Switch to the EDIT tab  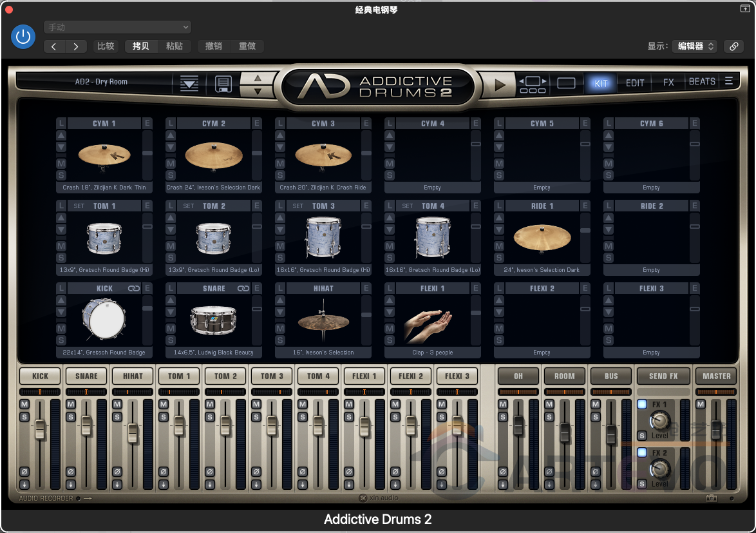(x=634, y=82)
